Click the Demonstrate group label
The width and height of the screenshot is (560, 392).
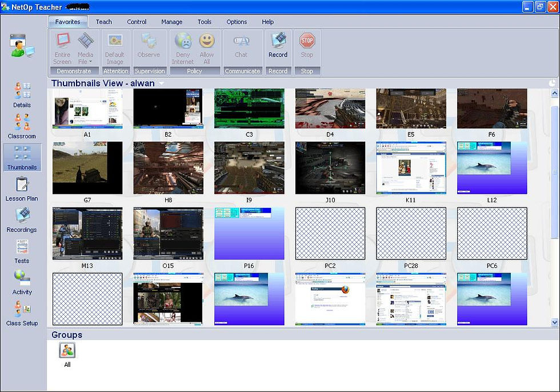coord(74,71)
